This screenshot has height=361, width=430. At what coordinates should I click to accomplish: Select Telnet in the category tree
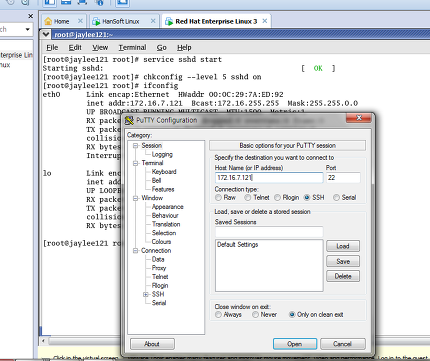pyautogui.click(x=160, y=277)
